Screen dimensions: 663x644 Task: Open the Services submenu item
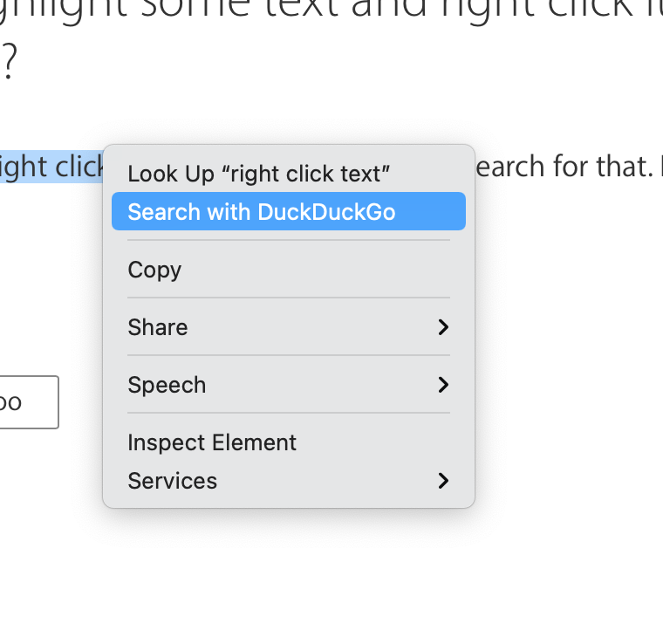(x=173, y=481)
